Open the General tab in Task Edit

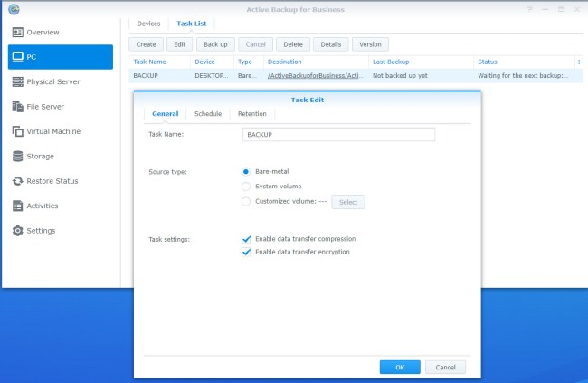tap(165, 114)
